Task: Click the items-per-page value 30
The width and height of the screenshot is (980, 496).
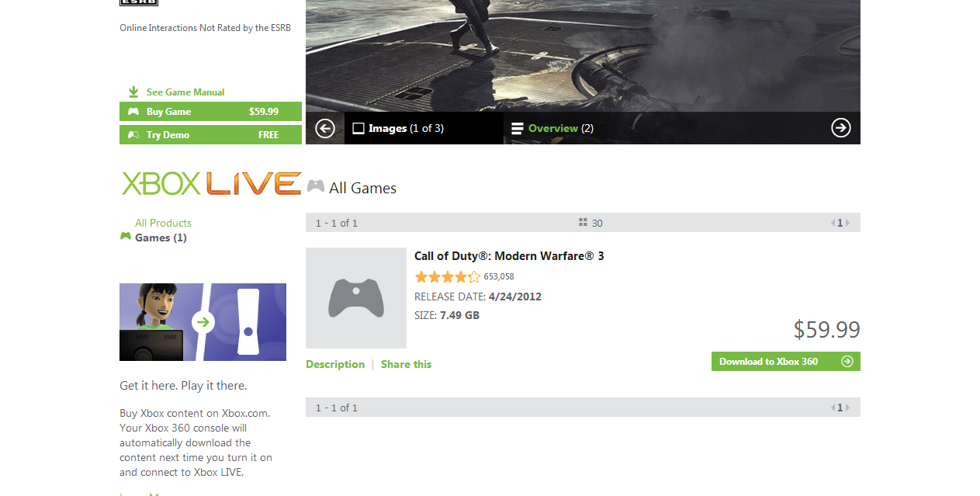Action: point(597,223)
